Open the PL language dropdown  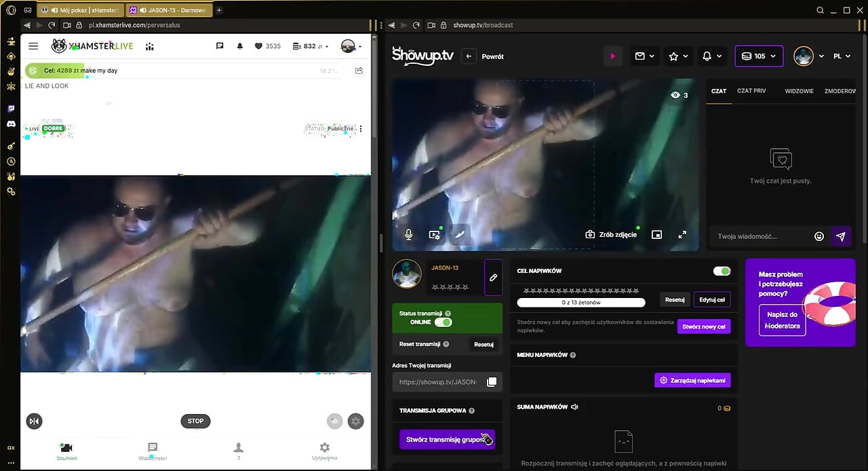(x=842, y=56)
